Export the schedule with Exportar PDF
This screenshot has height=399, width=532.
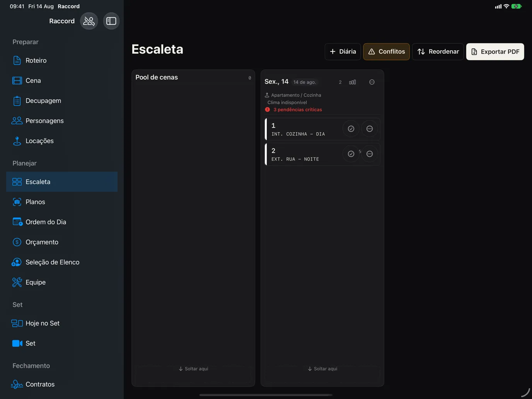coord(495,51)
